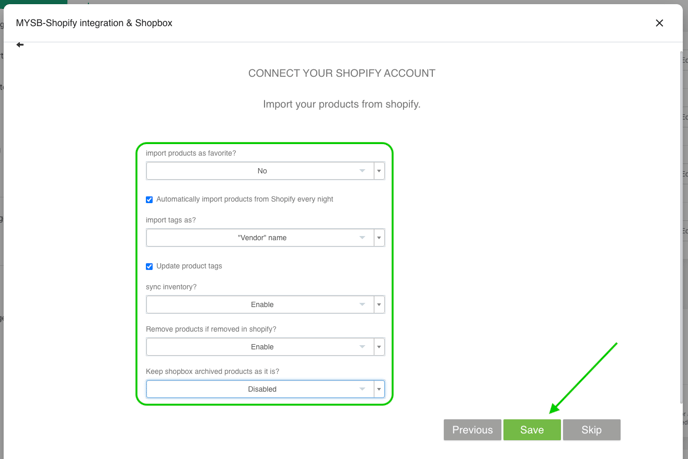
Task: Click the 'Update product tags' label text
Action: point(189,267)
